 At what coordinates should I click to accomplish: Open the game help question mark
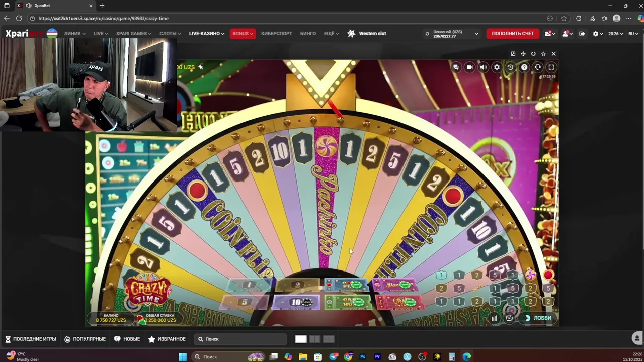tap(524, 67)
